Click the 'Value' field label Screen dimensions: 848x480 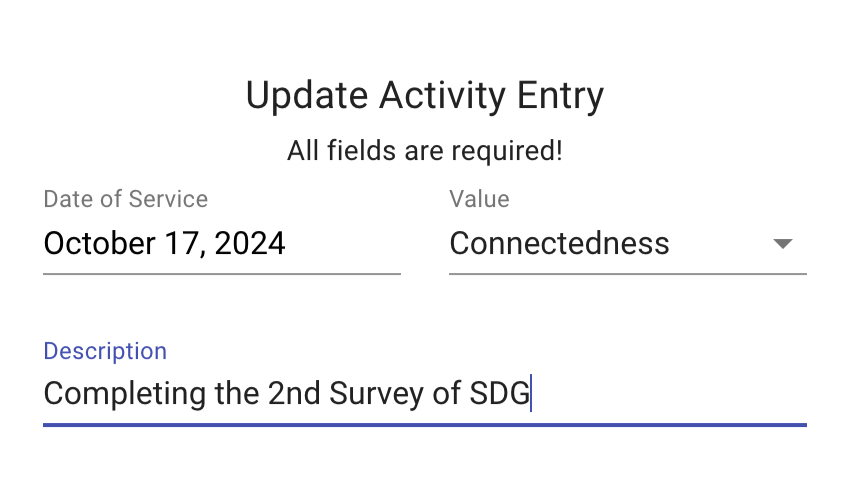point(479,199)
